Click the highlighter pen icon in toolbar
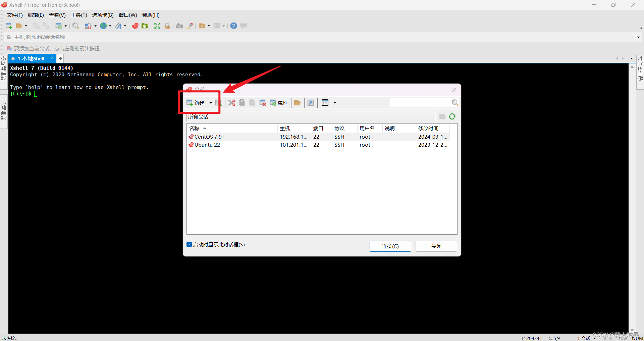This screenshot has height=341, width=644. [190, 26]
